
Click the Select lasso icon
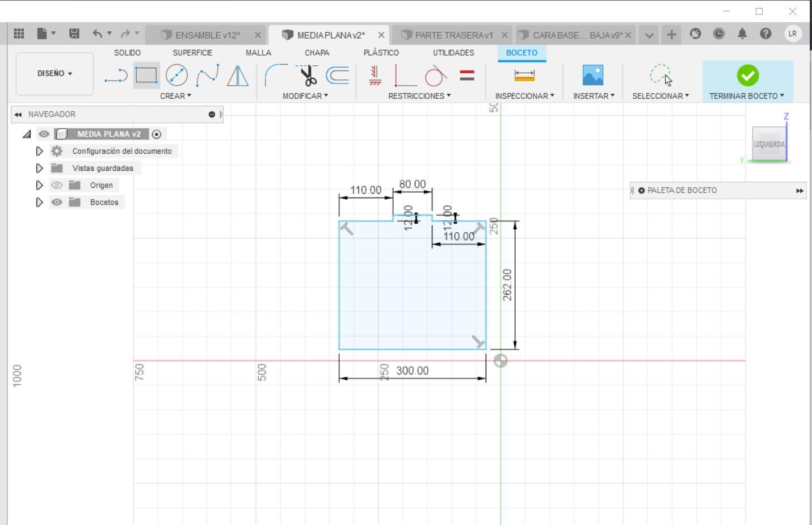[660, 75]
